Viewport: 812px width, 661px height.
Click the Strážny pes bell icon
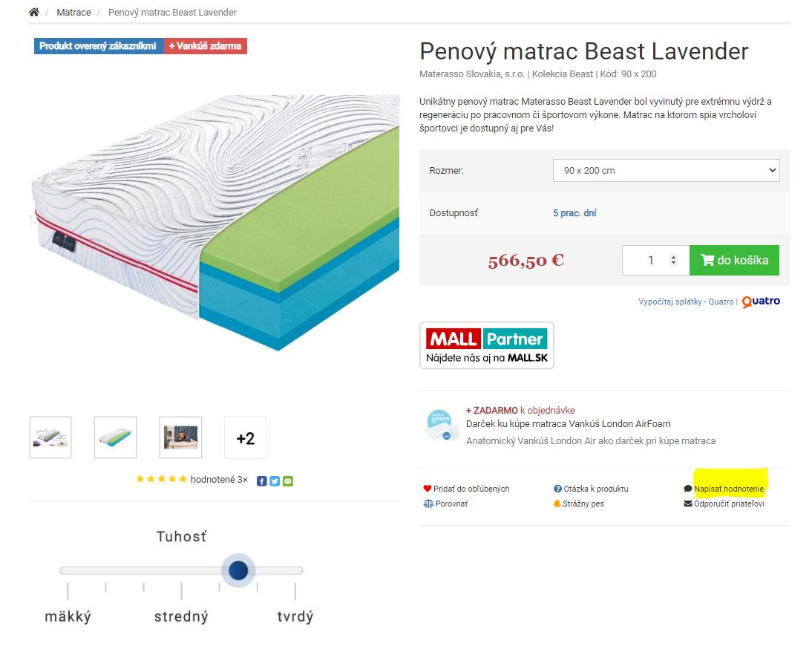(x=557, y=504)
